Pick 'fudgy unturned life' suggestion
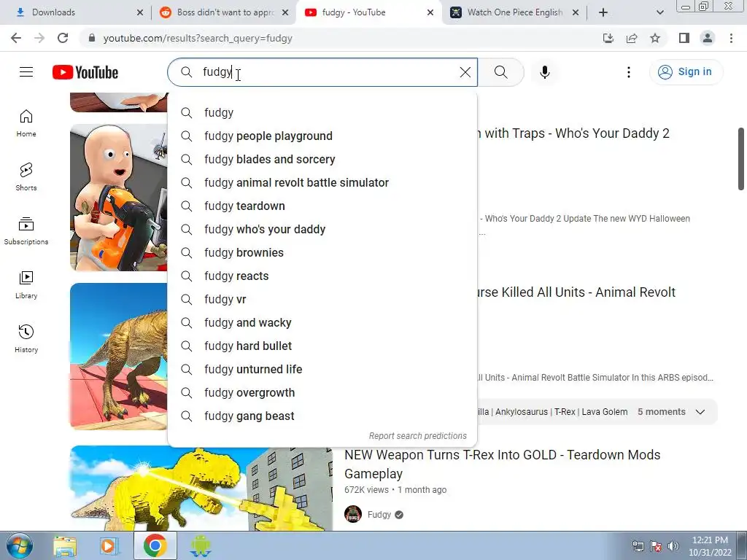 pyautogui.click(x=322, y=369)
